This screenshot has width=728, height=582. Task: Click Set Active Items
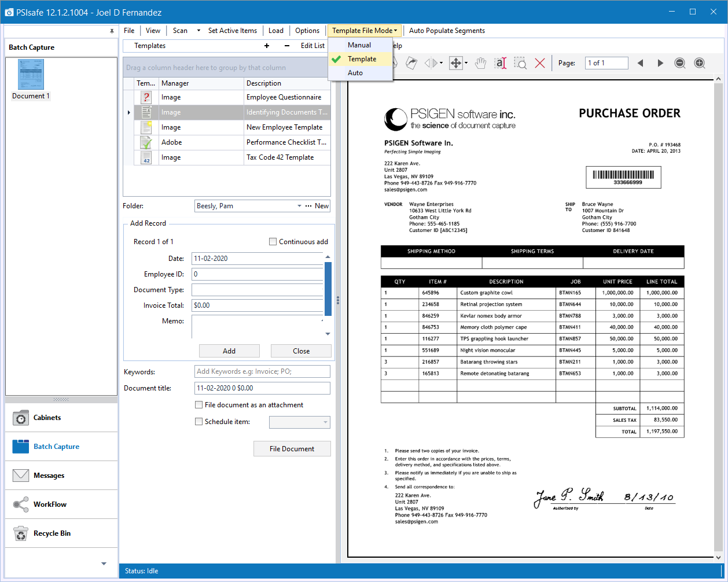pyautogui.click(x=233, y=31)
